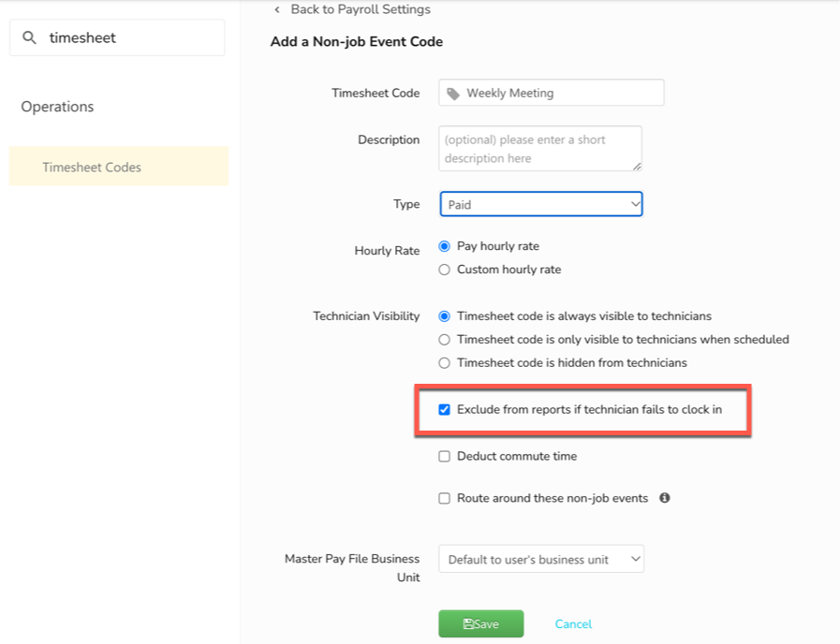The height and width of the screenshot is (644, 840).
Task: Click the tag icon inside the Timesheet Code field
Action: [454, 93]
